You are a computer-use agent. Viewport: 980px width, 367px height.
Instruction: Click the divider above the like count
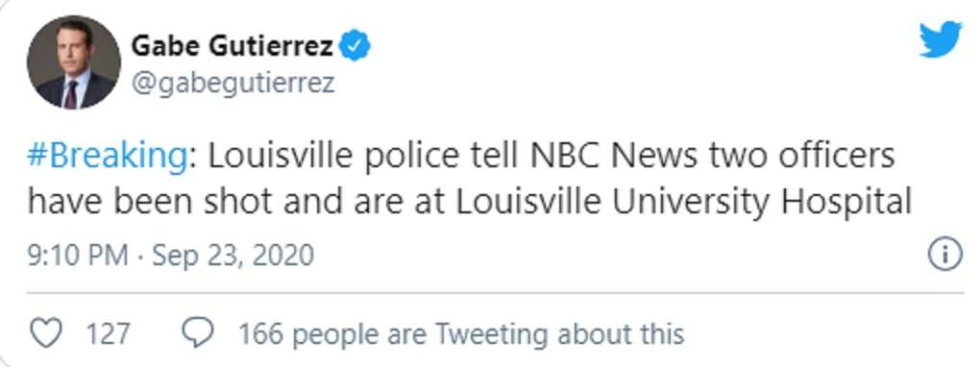(x=495, y=293)
